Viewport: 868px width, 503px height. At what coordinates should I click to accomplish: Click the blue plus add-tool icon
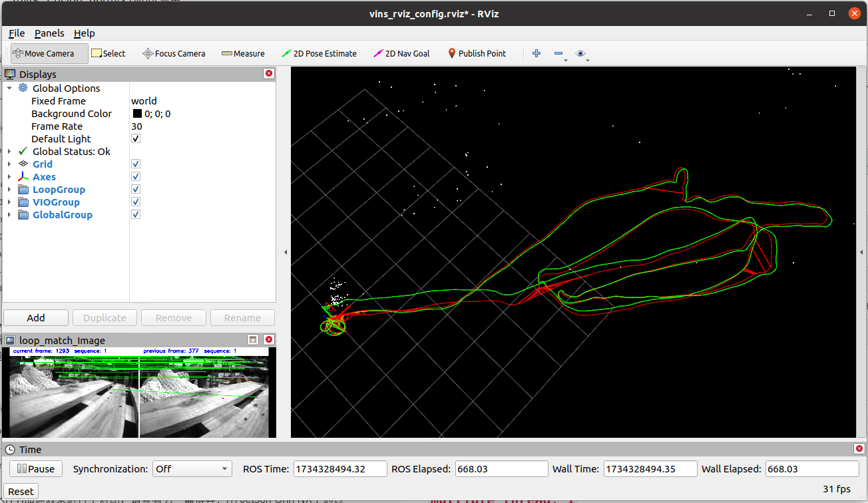click(x=537, y=53)
